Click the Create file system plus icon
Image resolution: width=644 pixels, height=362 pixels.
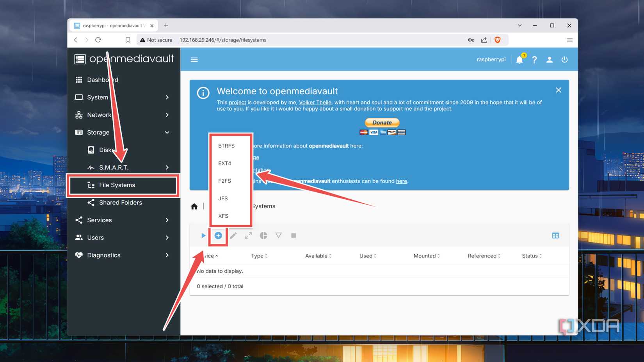click(218, 235)
